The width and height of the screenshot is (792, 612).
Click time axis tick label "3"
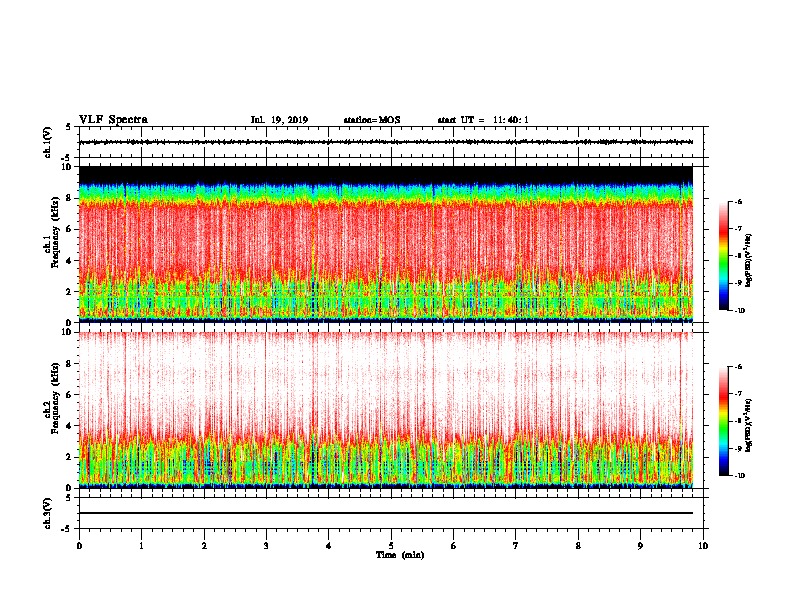tap(266, 546)
